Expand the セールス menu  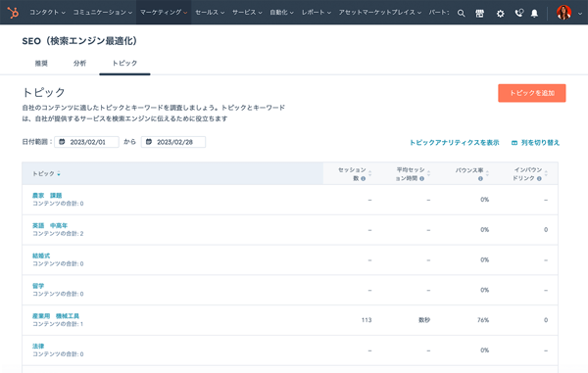pos(210,13)
